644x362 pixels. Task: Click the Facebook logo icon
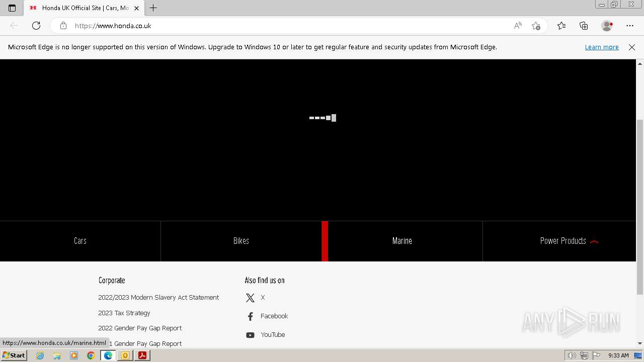point(250,316)
